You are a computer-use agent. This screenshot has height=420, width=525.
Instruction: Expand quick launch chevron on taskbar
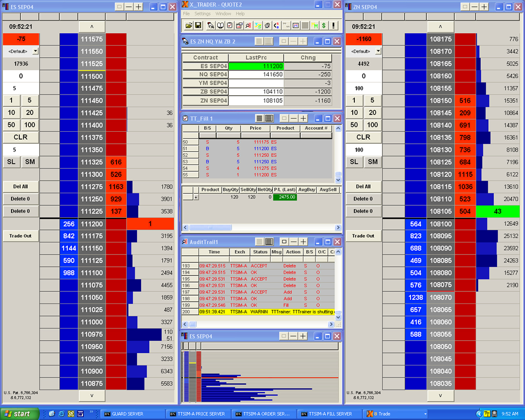pyautogui.click(x=91, y=412)
